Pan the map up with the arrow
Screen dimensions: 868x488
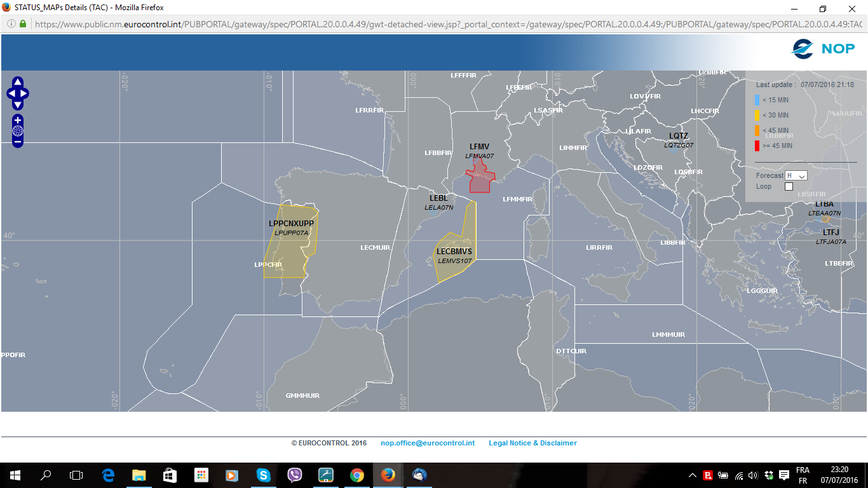(18, 82)
